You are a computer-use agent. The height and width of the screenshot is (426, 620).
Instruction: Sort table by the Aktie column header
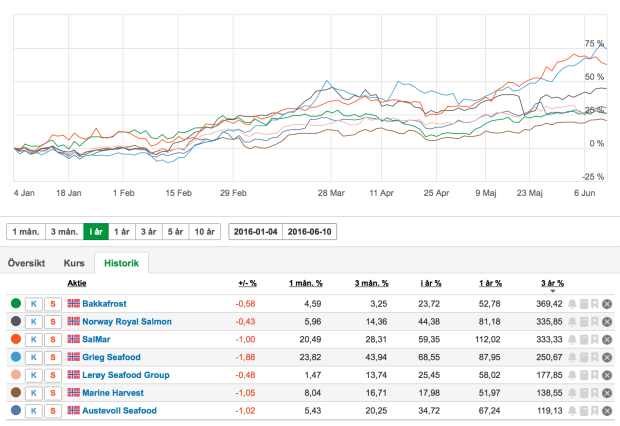77,283
